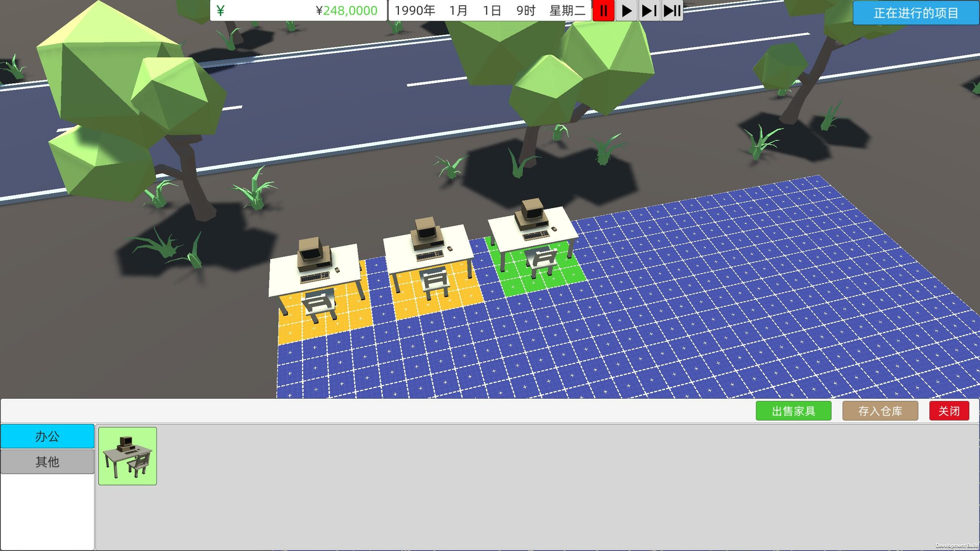
Task: Click the 存入仓库 warehouse button
Action: [880, 411]
